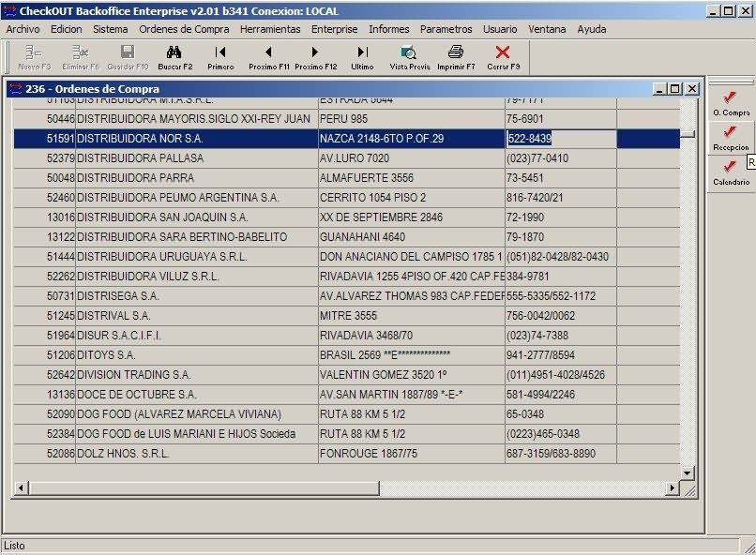Open Calendario side panel shortcut
This screenshot has height=555, width=756.
pos(731,173)
